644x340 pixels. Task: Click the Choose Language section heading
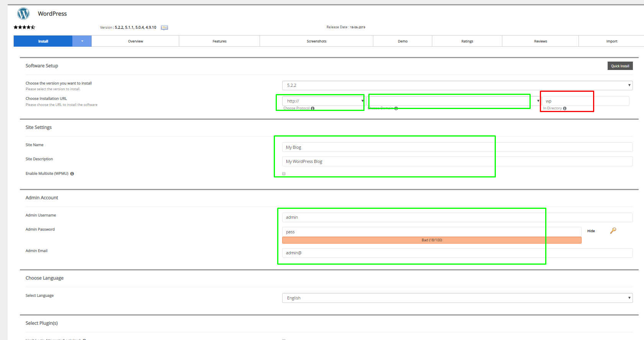(x=44, y=278)
